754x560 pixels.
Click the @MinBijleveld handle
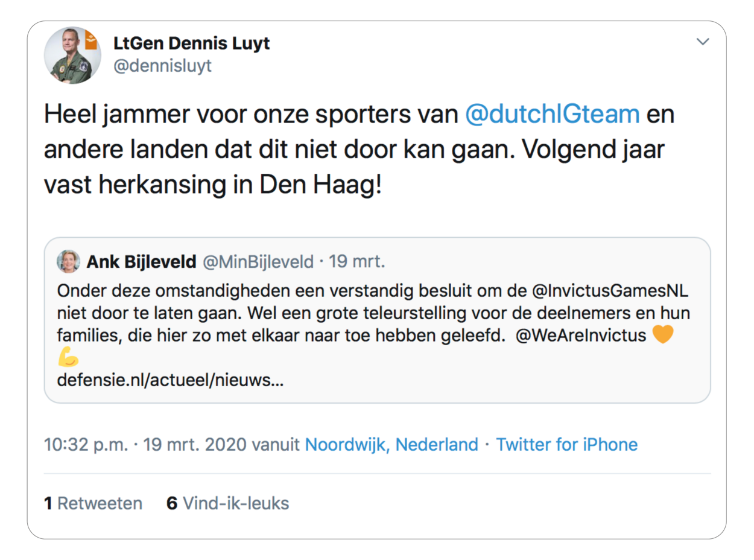[258, 262]
